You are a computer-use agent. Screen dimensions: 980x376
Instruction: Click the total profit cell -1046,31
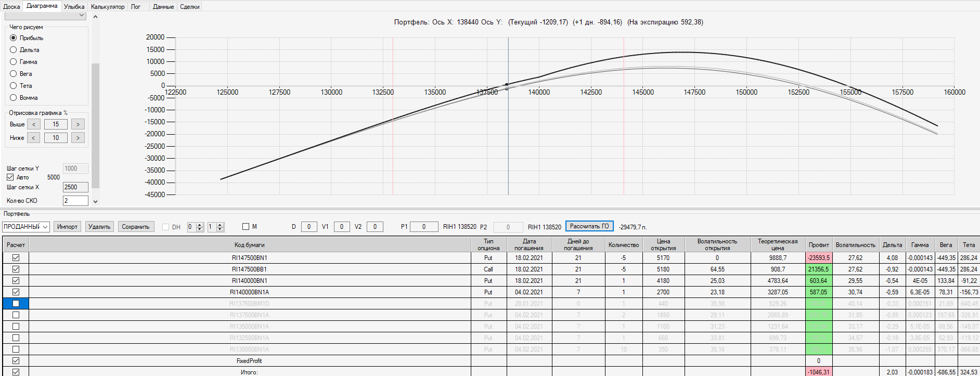click(819, 372)
